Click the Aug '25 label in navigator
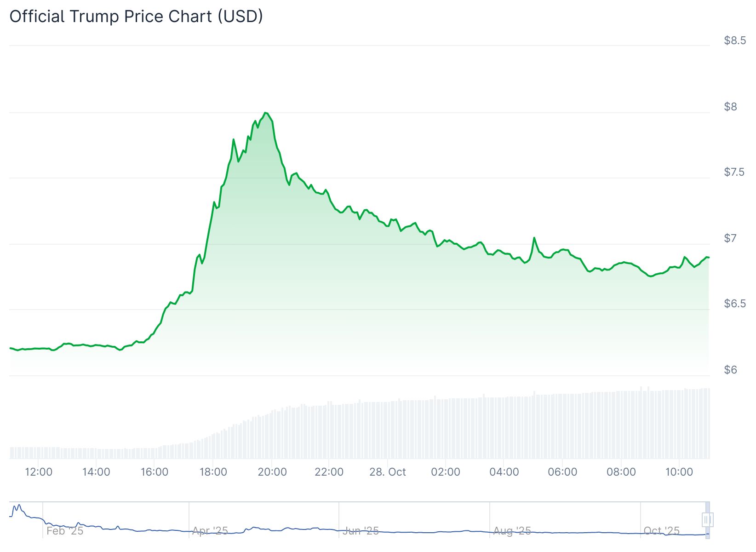 (512, 531)
